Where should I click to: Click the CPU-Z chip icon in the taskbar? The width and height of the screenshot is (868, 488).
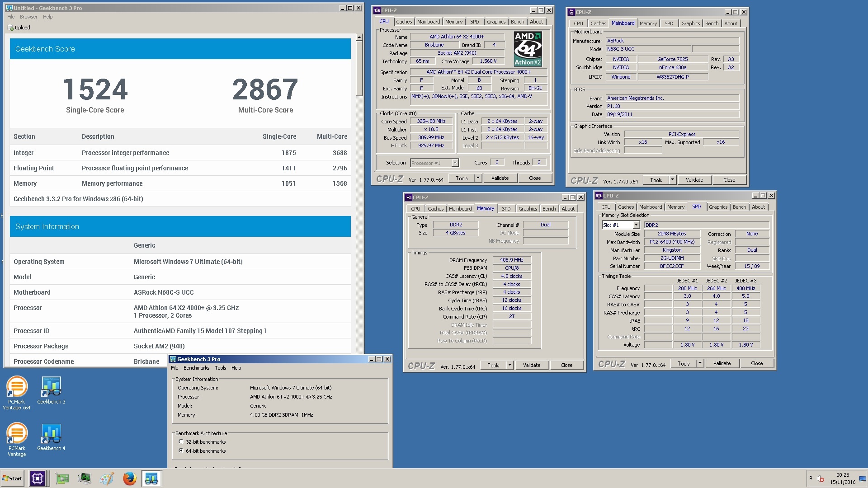[38, 478]
